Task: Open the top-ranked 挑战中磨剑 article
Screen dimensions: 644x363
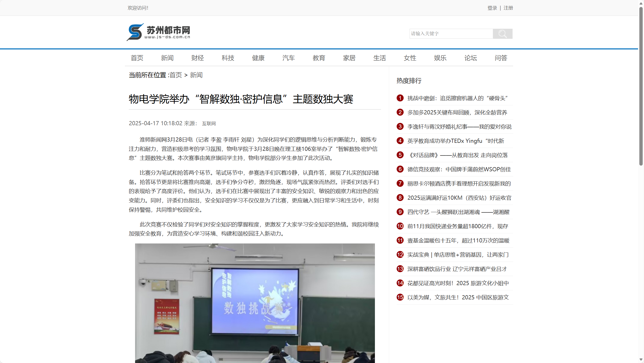Action: click(x=457, y=98)
